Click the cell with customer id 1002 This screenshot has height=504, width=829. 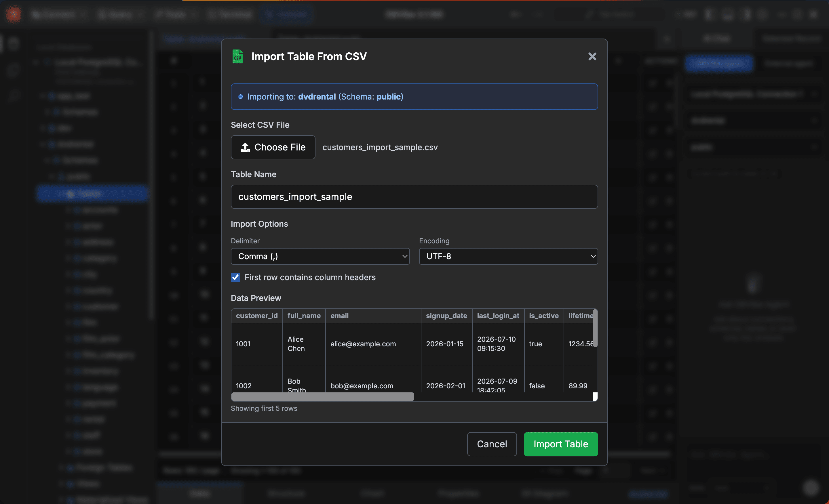coord(257,379)
